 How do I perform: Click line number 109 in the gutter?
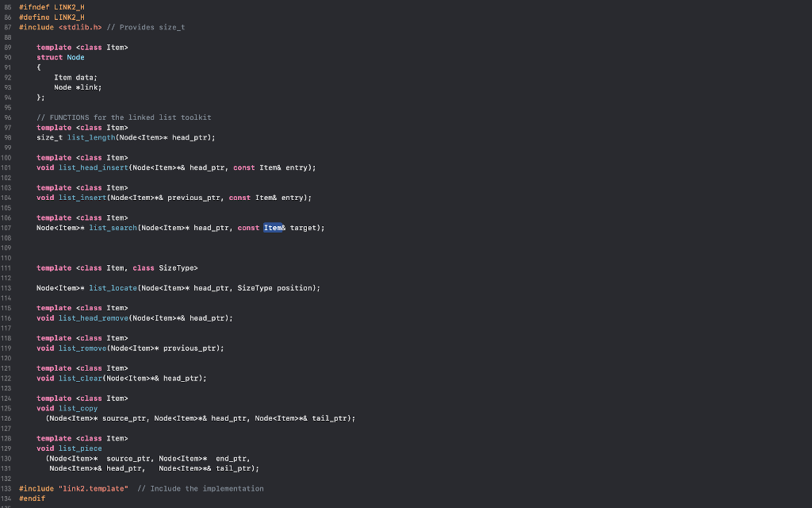6,248
